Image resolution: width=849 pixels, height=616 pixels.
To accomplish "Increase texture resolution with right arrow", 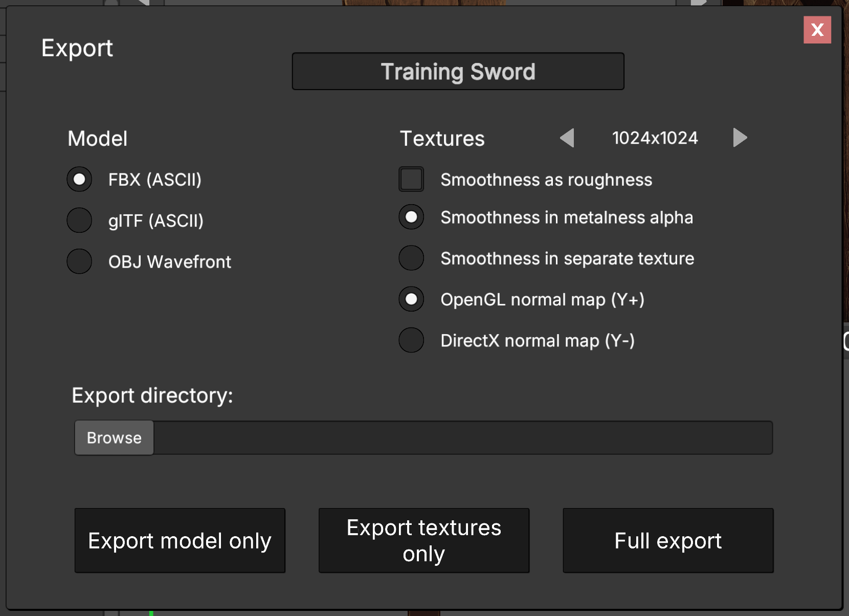I will [x=740, y=138].
